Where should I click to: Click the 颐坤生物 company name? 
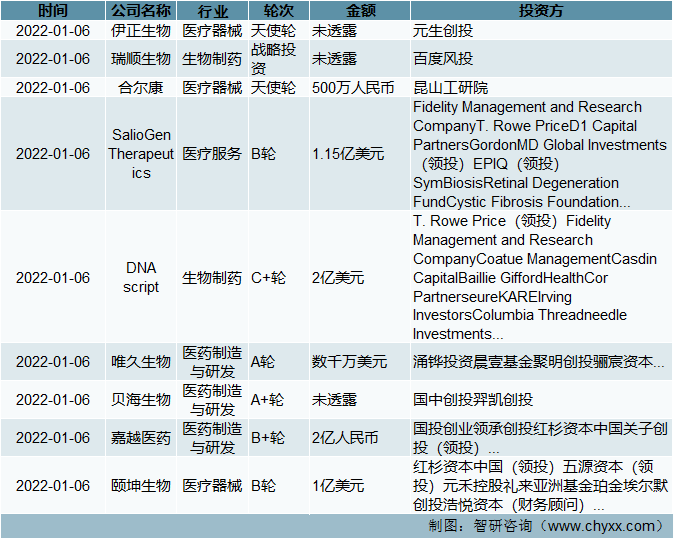tap(141, 486)
